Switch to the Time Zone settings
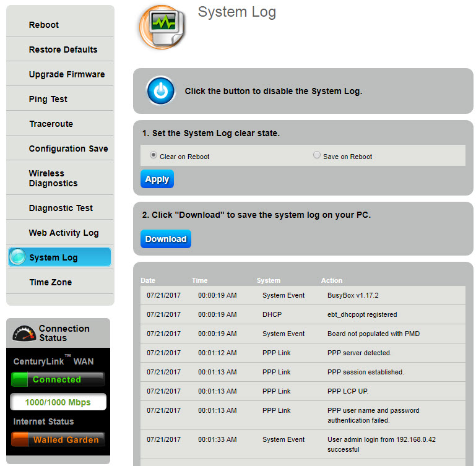Viewport: 476px width, 466px height. (50, 282)
